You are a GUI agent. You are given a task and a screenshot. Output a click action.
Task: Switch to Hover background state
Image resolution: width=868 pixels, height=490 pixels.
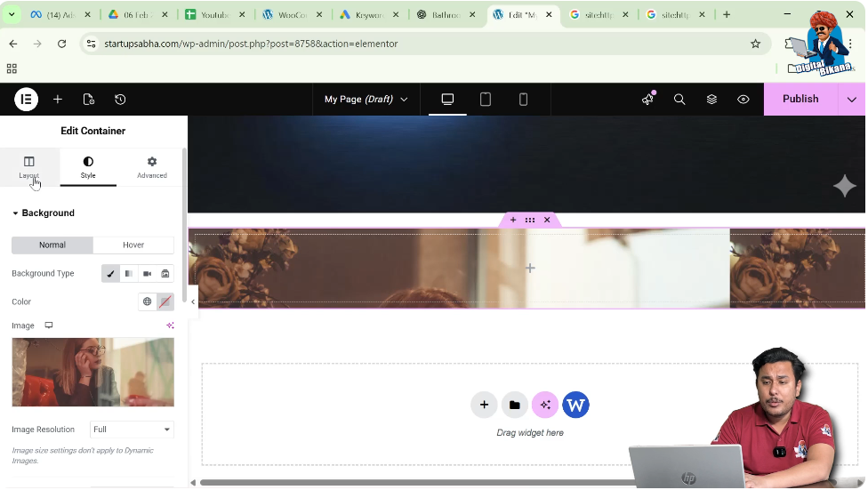[133, 245]
